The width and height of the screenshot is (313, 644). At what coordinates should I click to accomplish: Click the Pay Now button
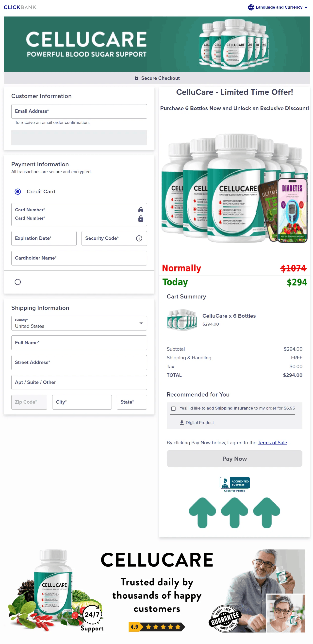point(234,459)
